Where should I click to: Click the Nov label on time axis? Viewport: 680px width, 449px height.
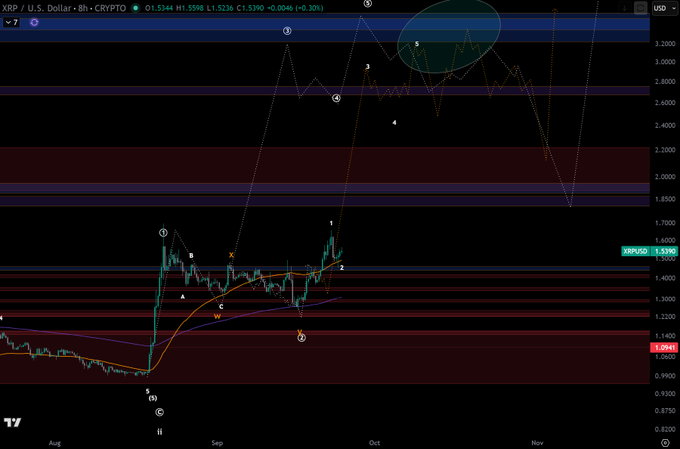click(537, 443)
